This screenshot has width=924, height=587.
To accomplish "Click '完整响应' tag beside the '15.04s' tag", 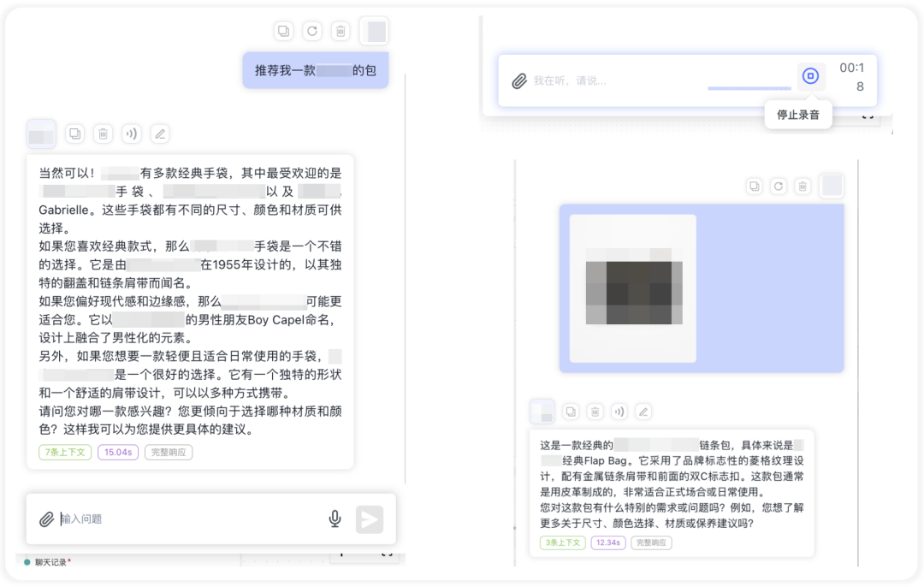I will pos(169,452).
